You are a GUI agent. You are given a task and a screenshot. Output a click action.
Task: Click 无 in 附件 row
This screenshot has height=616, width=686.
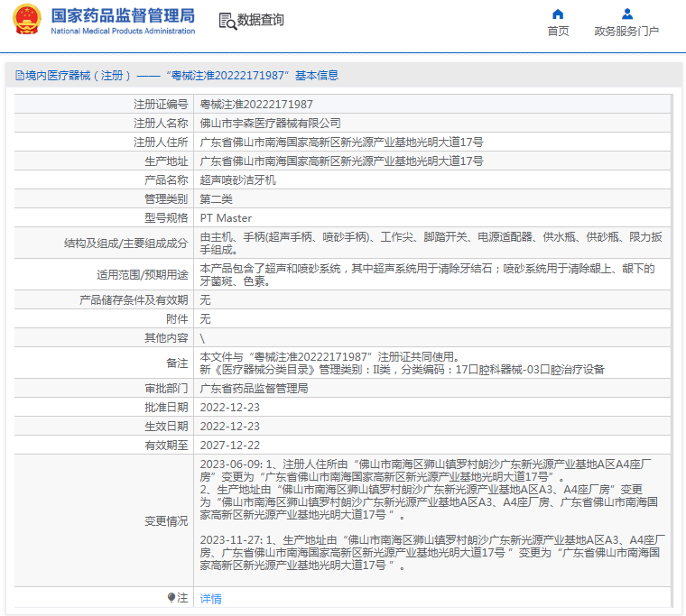click(x=205, y=318)
